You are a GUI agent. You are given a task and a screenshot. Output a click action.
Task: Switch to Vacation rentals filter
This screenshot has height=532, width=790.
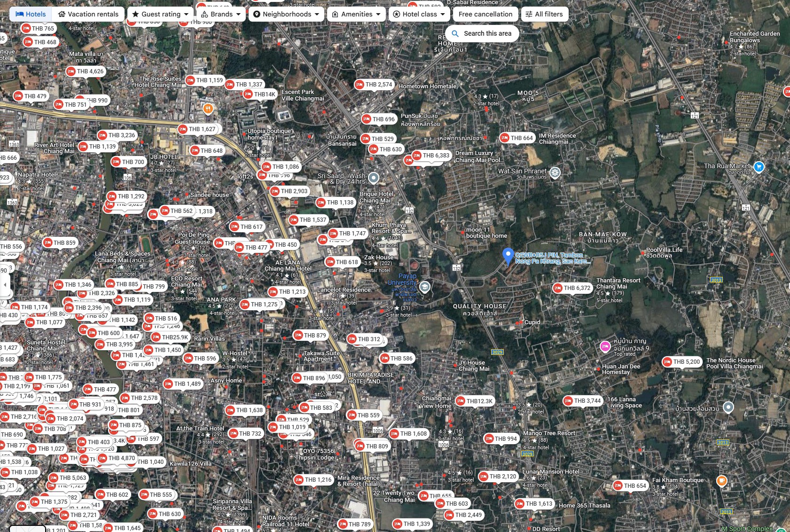[88, 14]
